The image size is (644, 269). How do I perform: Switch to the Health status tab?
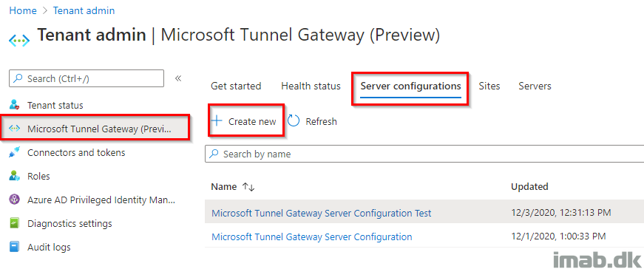[x=311, y=86]
